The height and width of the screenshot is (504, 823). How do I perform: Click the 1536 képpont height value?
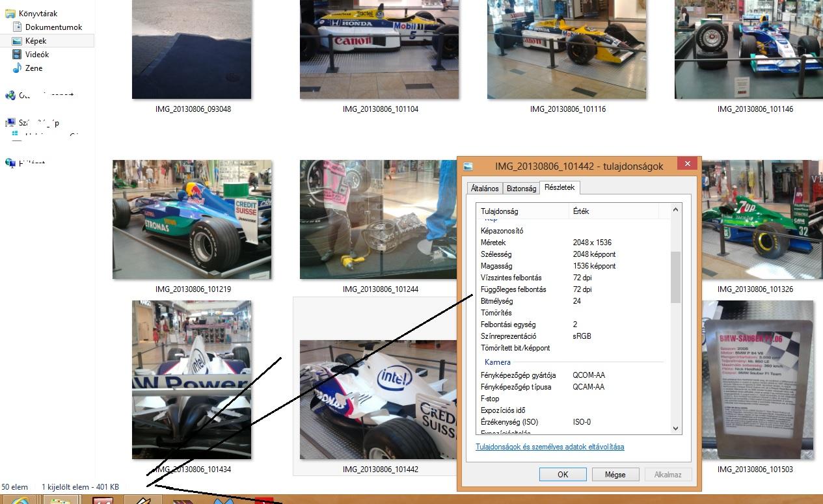click(594, 266)
